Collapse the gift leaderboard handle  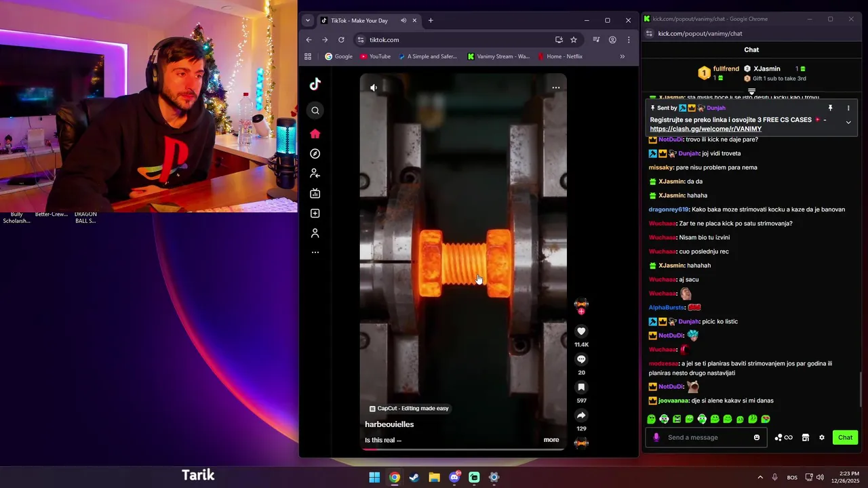(751, 91)
